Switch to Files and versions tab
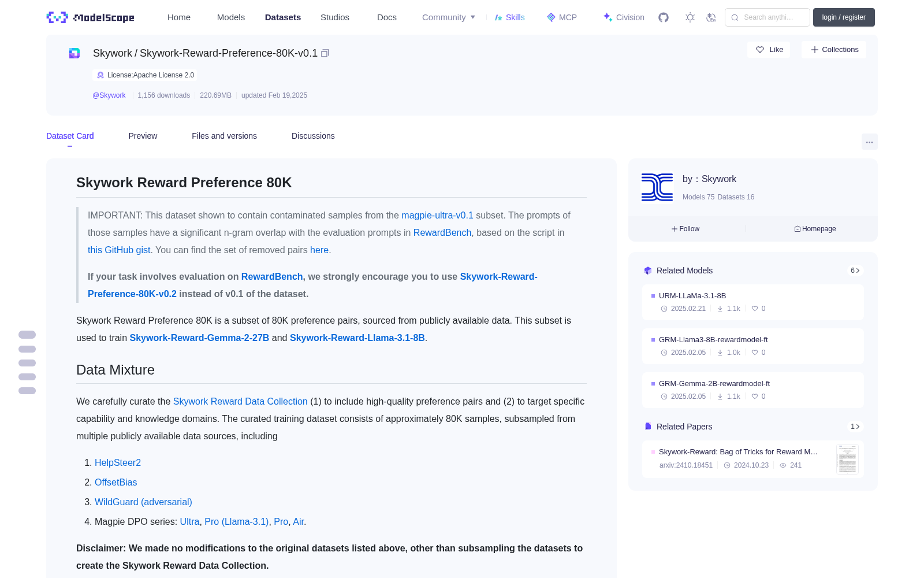Screen dimensions: 924x578 point(224,136)
